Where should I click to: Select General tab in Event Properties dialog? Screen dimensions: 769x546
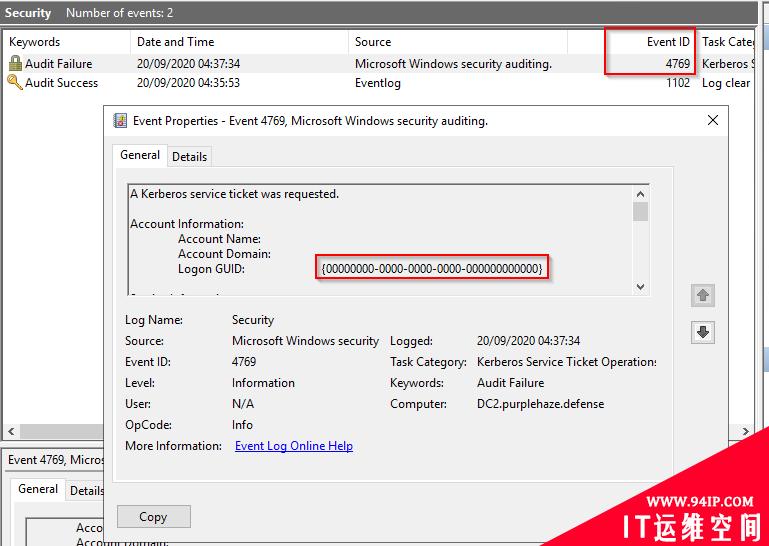click(140, 155)
